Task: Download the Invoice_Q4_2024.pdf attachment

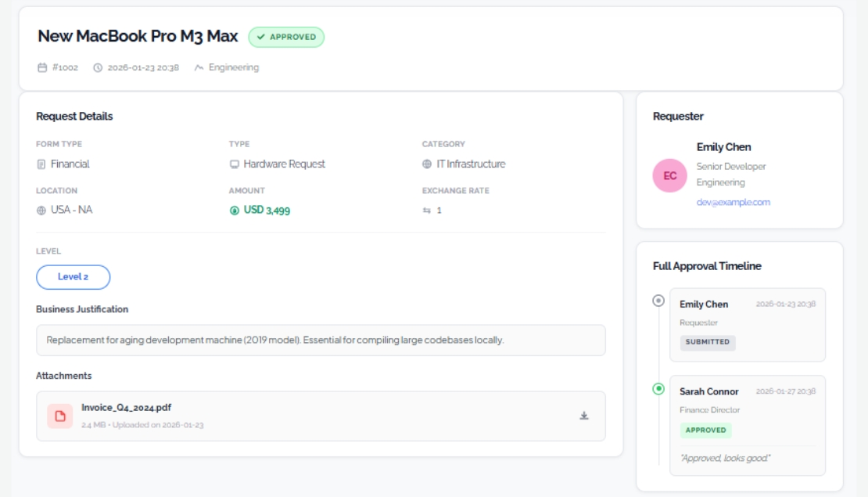Action: [x=584, y=416]
